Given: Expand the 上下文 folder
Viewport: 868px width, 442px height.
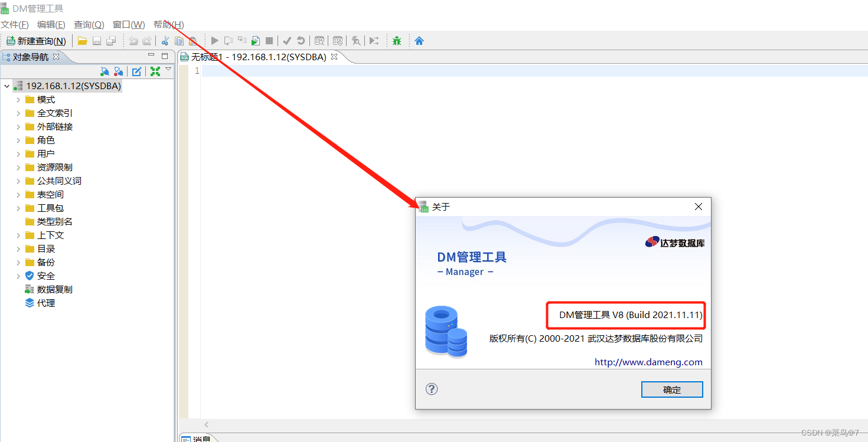Looking at the screenshot, I should [x=18, y=235].
